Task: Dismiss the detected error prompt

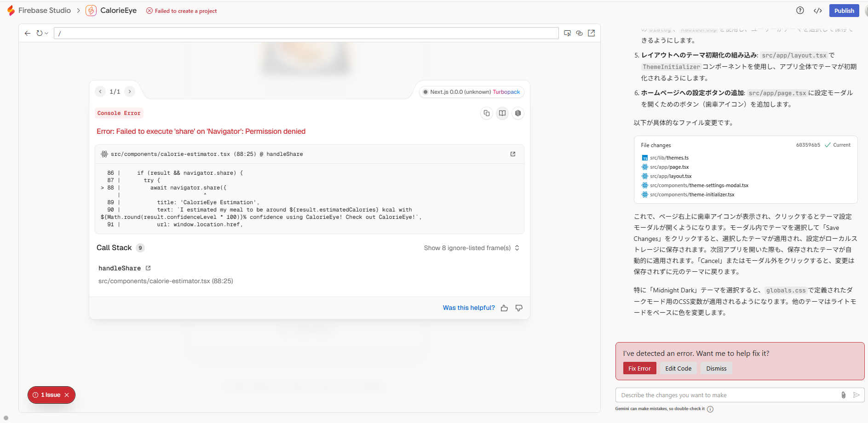Action: (716, 368)
